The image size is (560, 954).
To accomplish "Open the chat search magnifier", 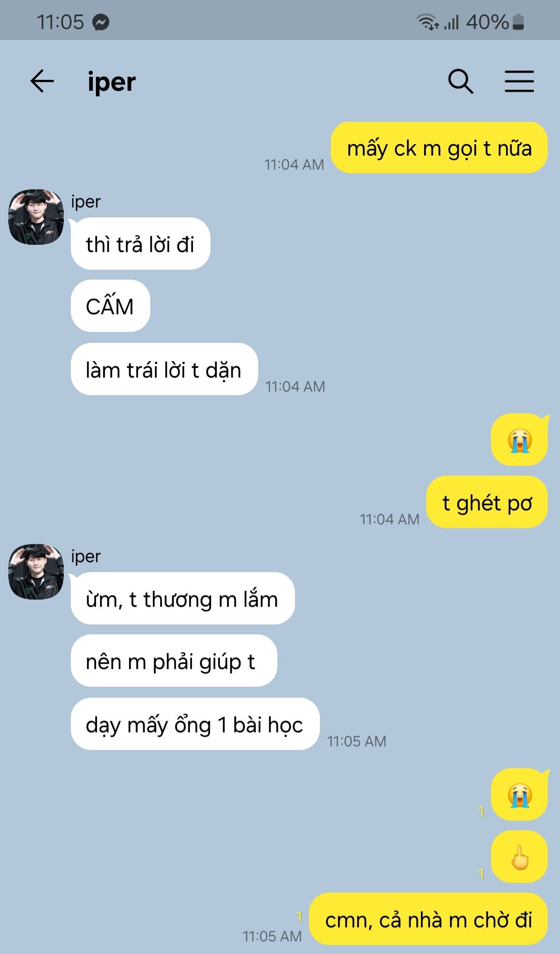I will (x=460, y=81).
